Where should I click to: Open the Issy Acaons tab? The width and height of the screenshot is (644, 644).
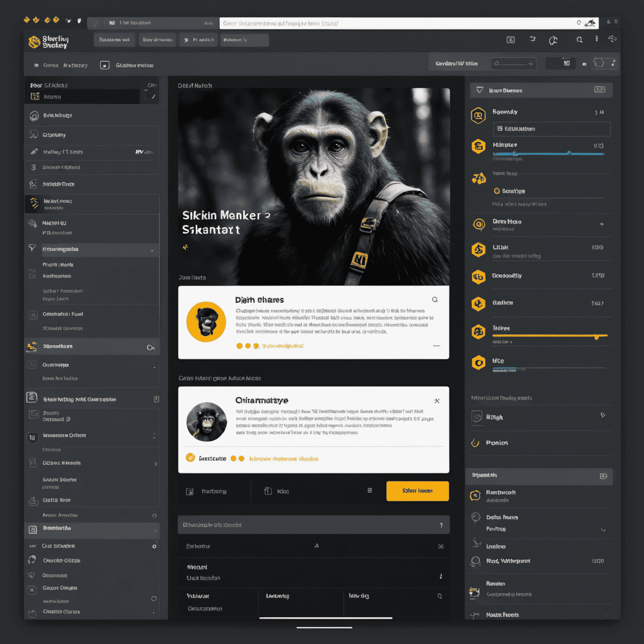click(x=157, y=40)
